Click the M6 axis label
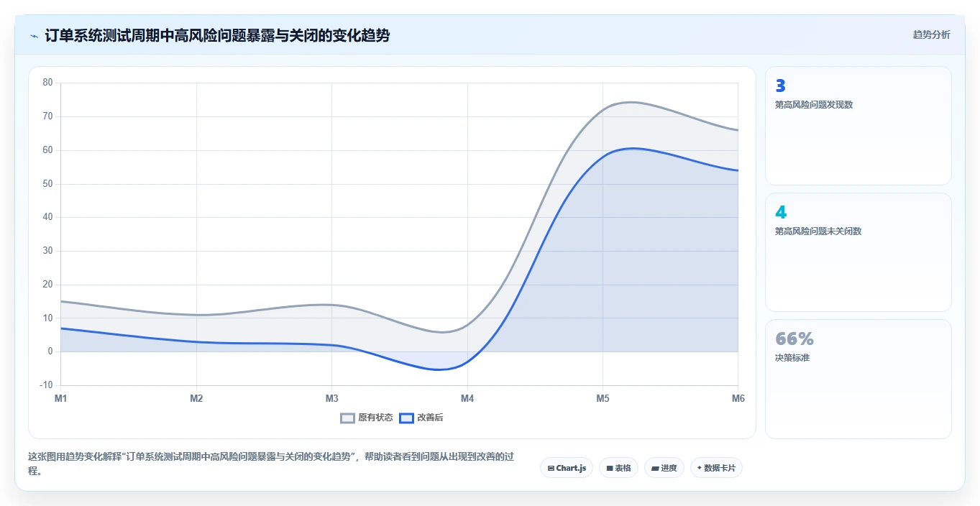The width and height of the screenshot is (980, 506). click(x=738, y=398)
